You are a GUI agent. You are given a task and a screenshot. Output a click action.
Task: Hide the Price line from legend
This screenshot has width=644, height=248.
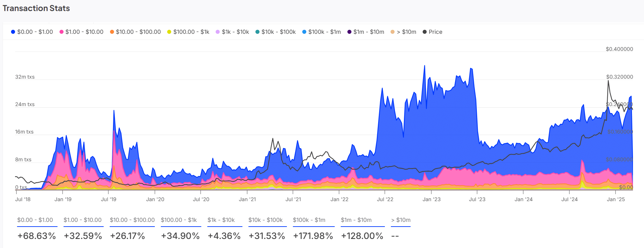tap(432, 32)
